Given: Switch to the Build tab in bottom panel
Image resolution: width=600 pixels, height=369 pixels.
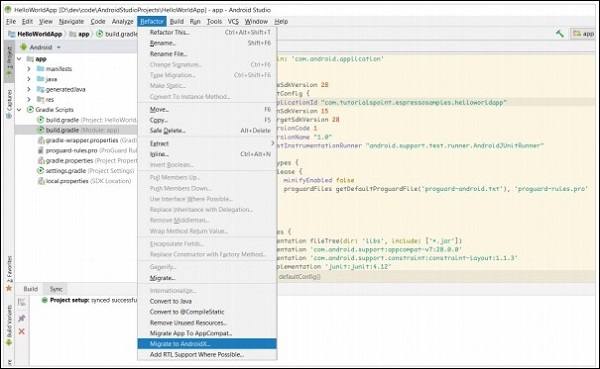Looking at the screenshot, I should pyautogui.click(x=31, y=289).
